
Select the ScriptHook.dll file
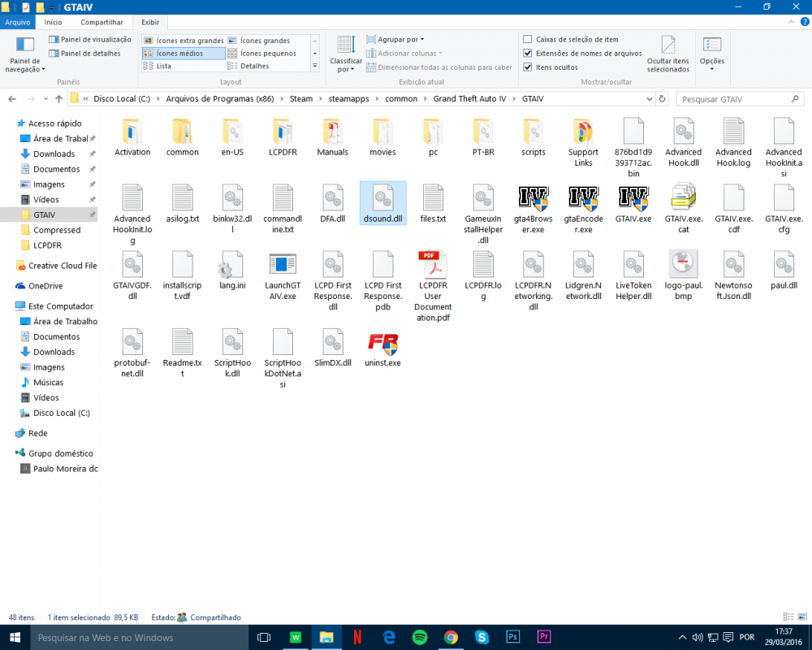pos(232,342)
